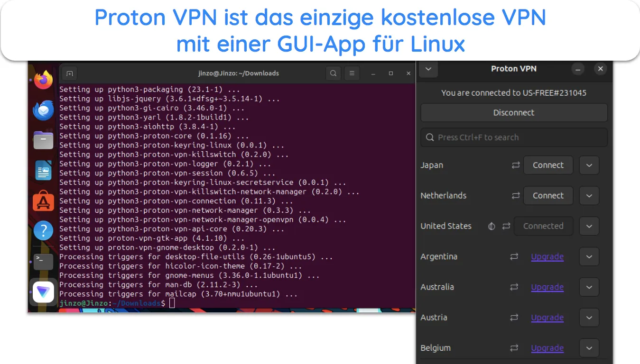Viewport: 640px width, 364px height.
Task: Open a new terminal tab icon
Action: tap(69, 73)
